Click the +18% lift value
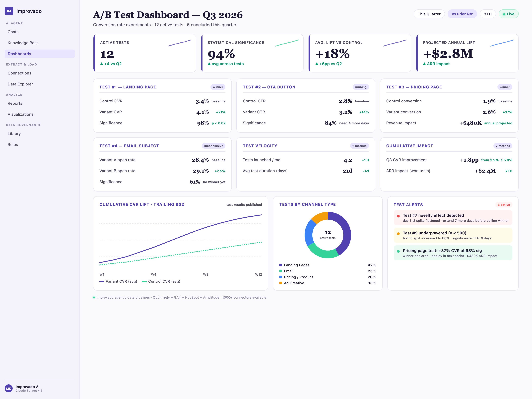 pos(332,54)
